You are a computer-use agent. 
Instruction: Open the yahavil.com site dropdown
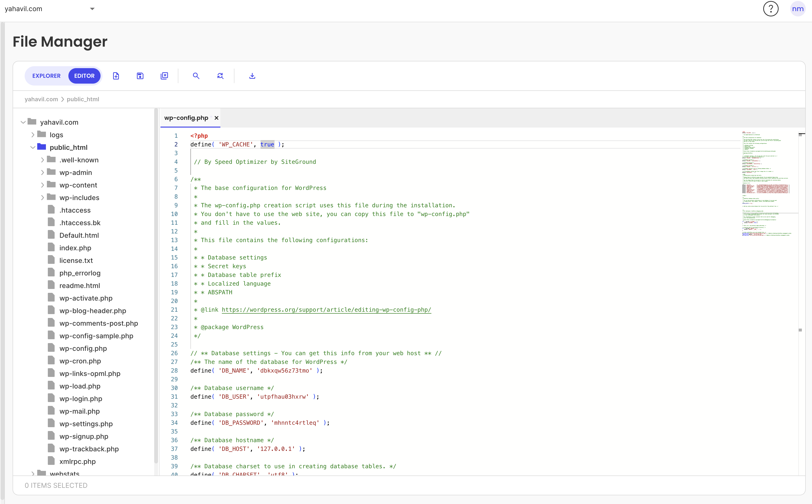92,9
